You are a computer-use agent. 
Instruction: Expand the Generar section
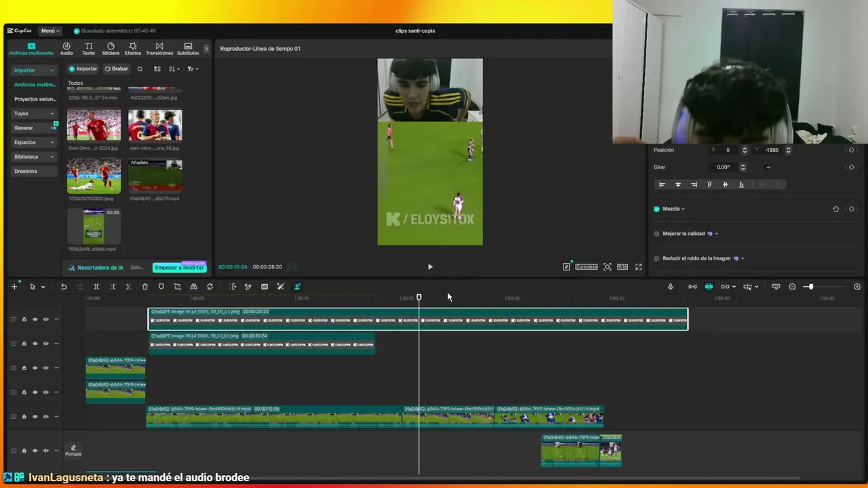point(34,127)
